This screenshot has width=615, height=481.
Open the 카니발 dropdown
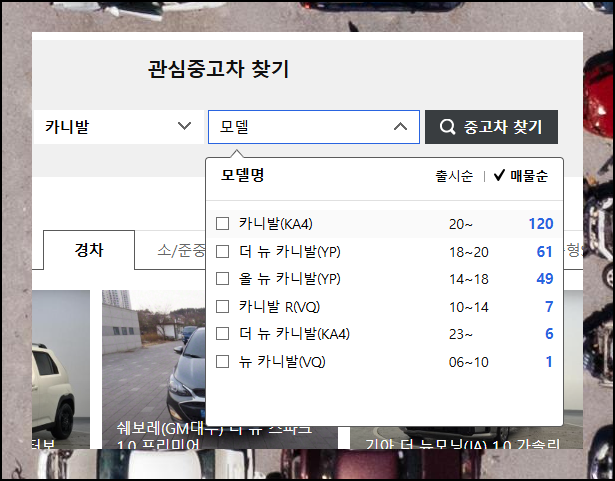tap(118, 127)
